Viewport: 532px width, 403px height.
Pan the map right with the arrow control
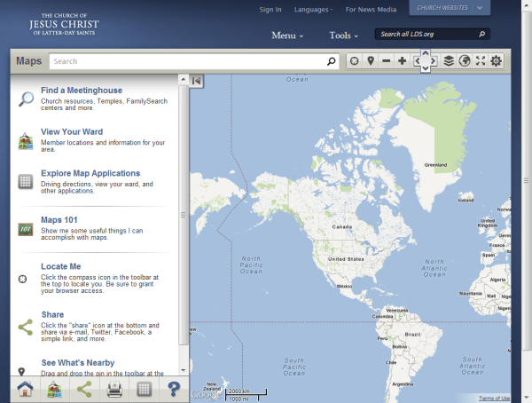coord(433,61)
